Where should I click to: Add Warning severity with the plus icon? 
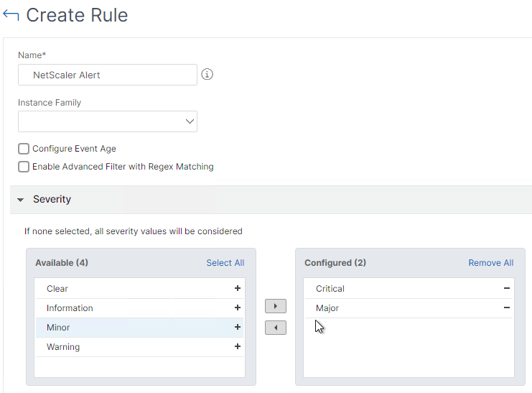point(238,346)
